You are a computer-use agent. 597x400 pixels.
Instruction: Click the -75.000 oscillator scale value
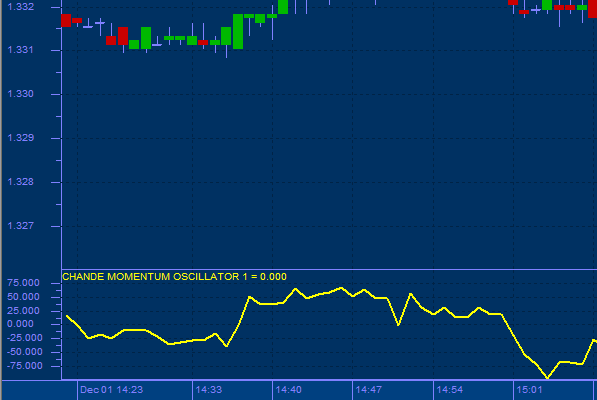[25, 366]
